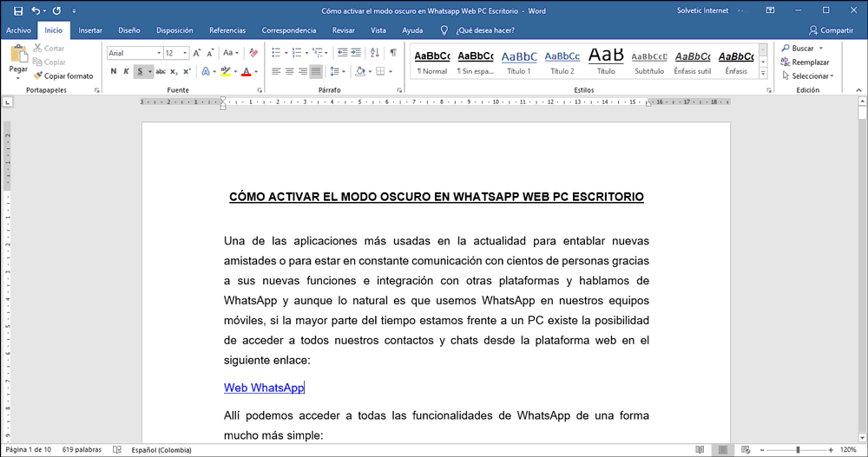Decrease the font size with the smaller A icon
Screen dimensions: 868x457
210,53
